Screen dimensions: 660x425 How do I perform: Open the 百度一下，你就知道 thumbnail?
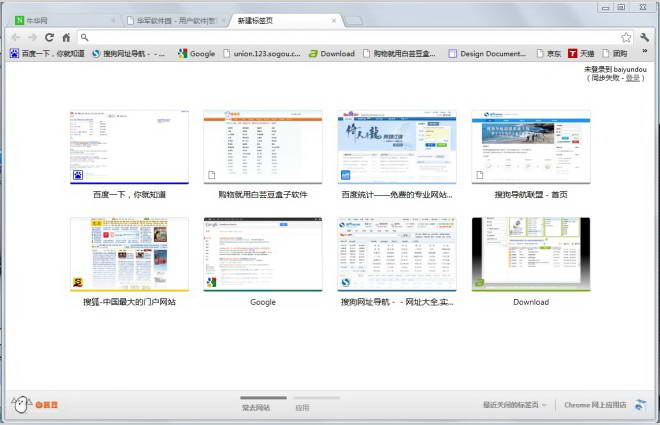click(x=129, y=147)
